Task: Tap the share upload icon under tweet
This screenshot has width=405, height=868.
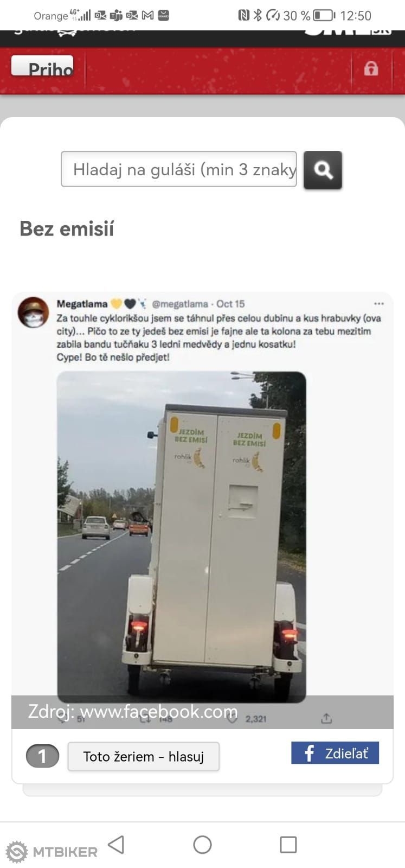Action: pyautogui.click(x=326, y=718)
